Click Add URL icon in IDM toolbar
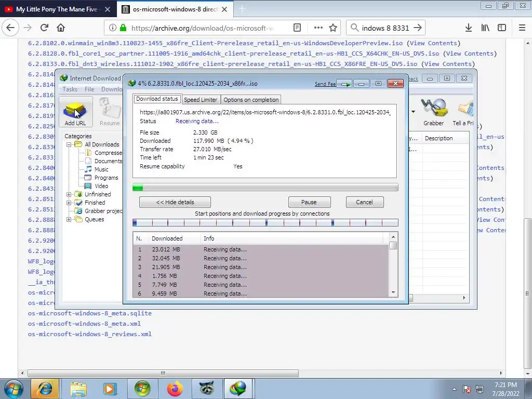Screen dimensions: 532x399 tap(75, 112)
